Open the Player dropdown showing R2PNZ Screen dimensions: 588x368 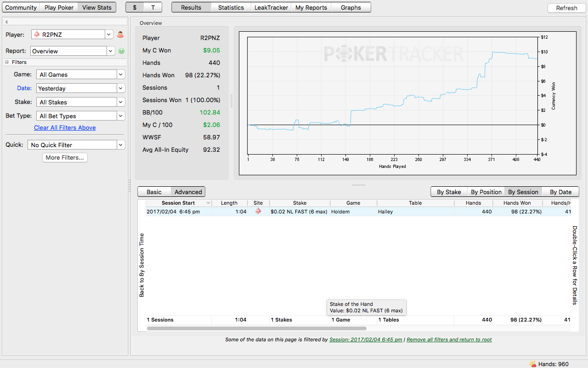click(x=72, y=34)
